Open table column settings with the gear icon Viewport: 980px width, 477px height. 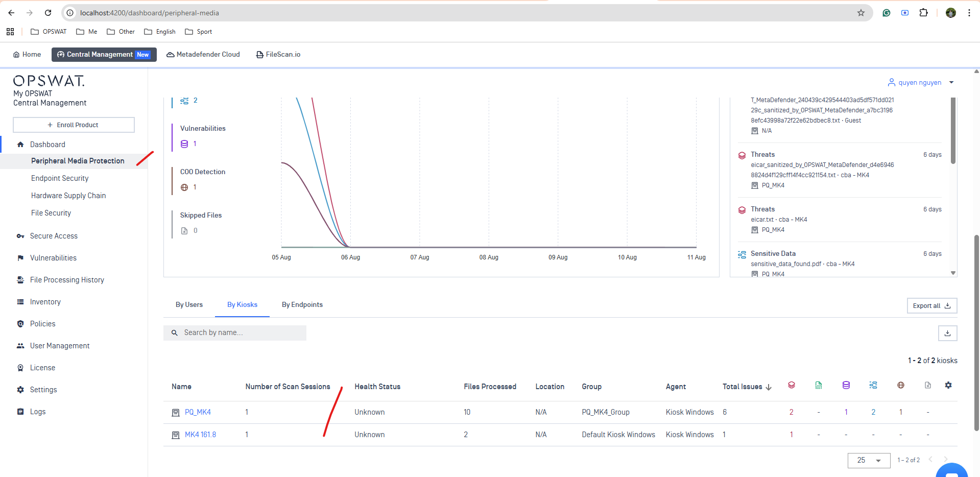click(x=948, y=385)
